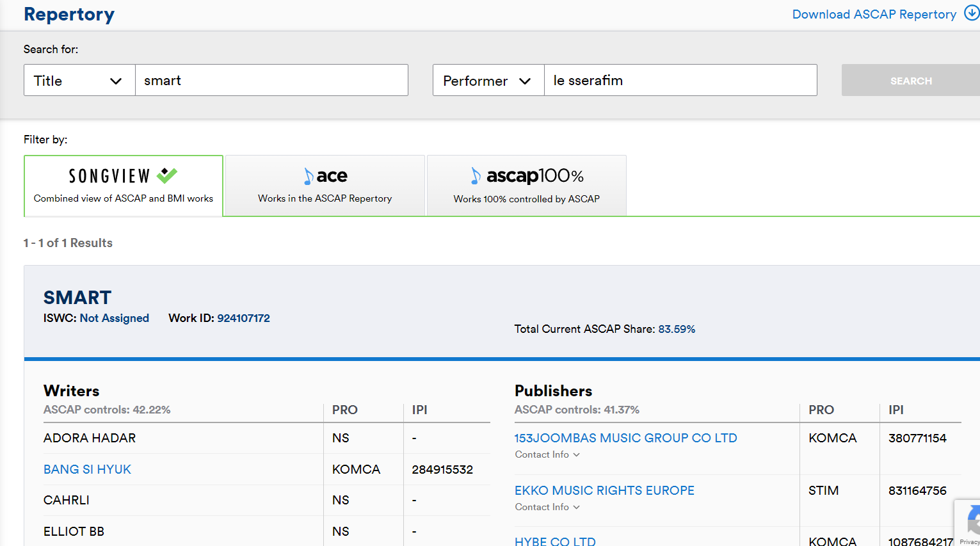The image size is (980, 546).
Task: Expand Contact Info for Ekko Music Rights Europe
Action: [547, 507]
